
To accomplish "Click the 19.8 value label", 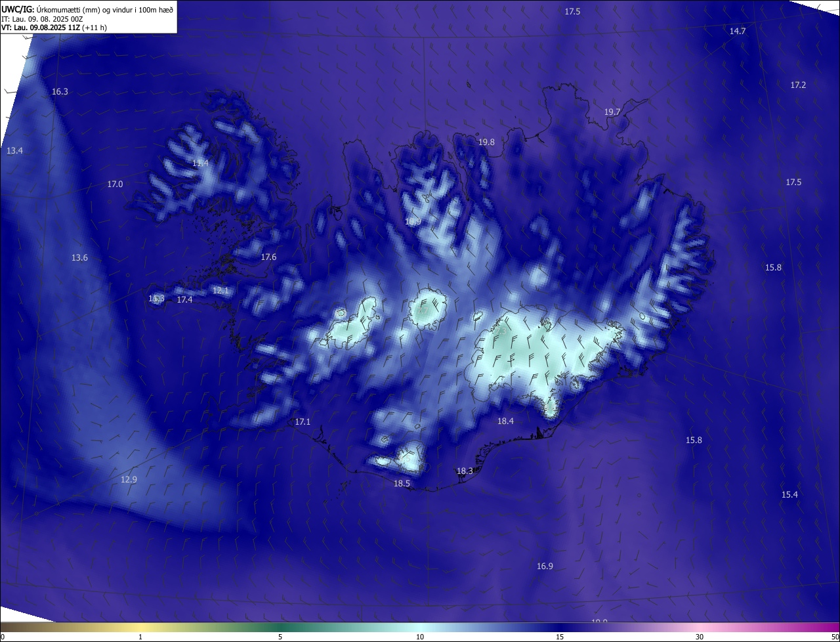I will point(486,142).
